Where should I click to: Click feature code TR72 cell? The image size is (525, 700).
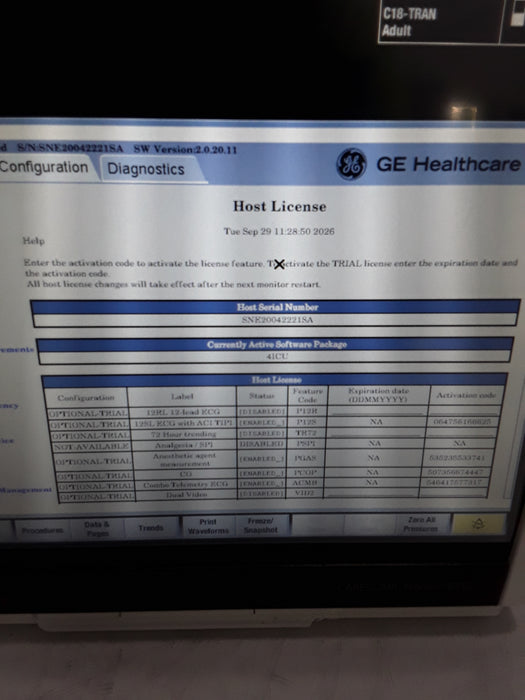[306, 433]
